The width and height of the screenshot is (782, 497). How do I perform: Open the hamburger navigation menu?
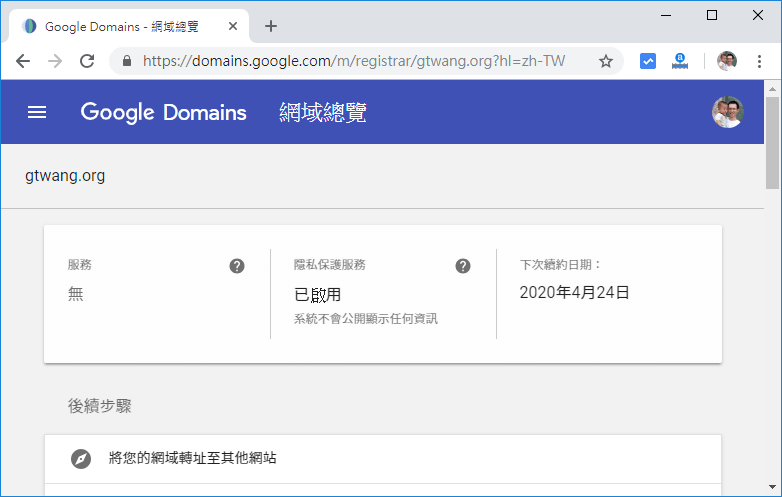tap(37, 112)
